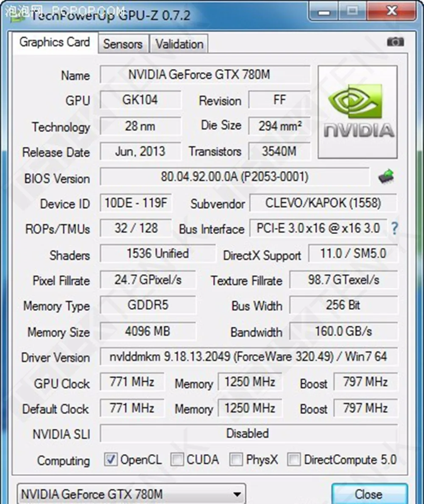Image resolution: width=424 pixels, height=504 pixels.
Task: Open the GPU selection dropdown
Action: pyautogui.click(x=131, y=494)
